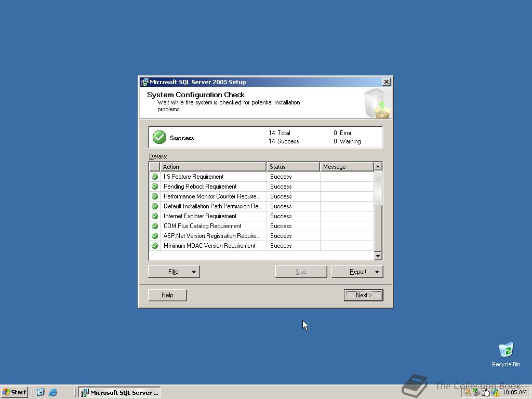Image resolution: width=532 pixels, height=399 pixels.
Task: Click the first quick launch icon beside Start
Action: pyautogui.click(x=41, y=392)
